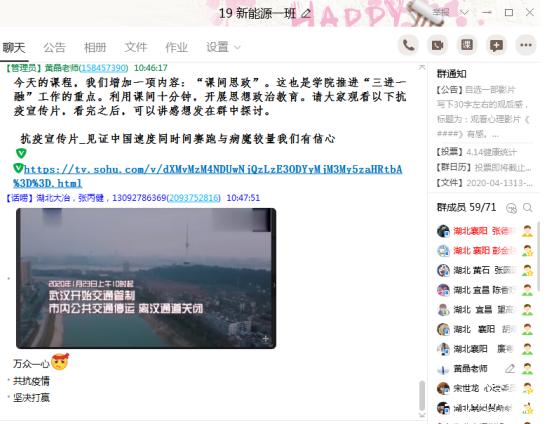Click the chat area vertical scrollbar
559x424 pixels.
click(422, 396)
